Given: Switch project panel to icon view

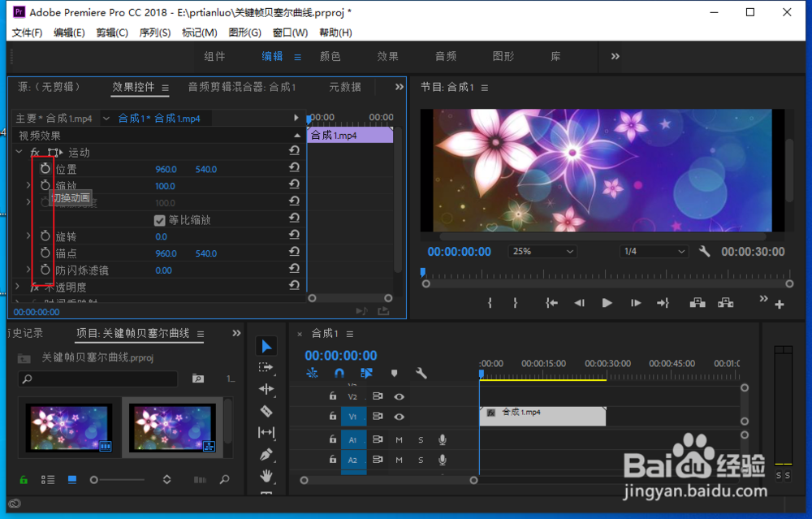Looking at the screenshot, I should (72, 480).
